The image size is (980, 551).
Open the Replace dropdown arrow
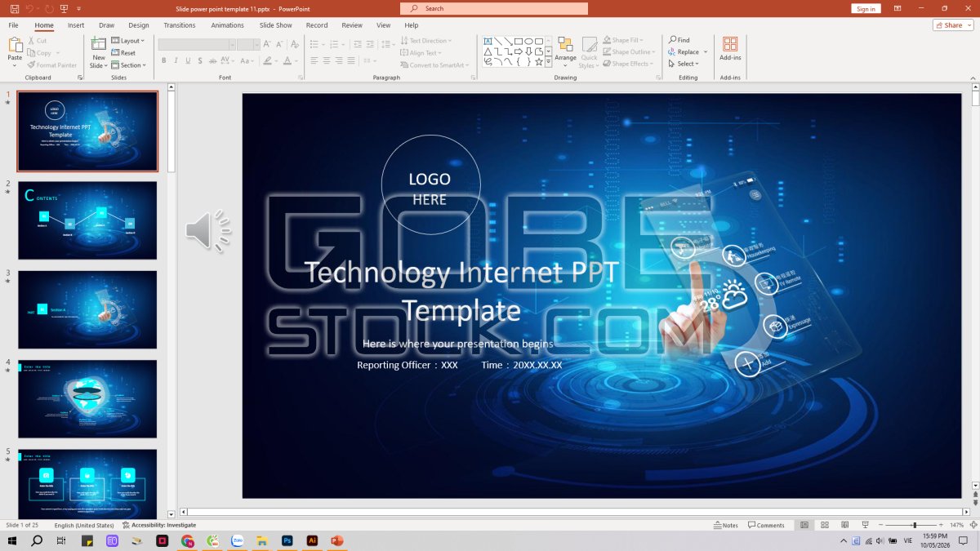706,51
